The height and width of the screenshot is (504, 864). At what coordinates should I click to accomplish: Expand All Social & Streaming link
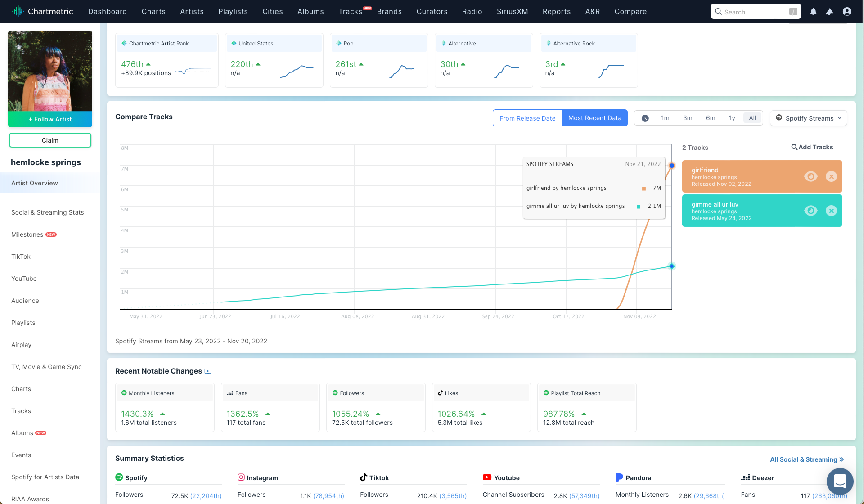(806, 459)
